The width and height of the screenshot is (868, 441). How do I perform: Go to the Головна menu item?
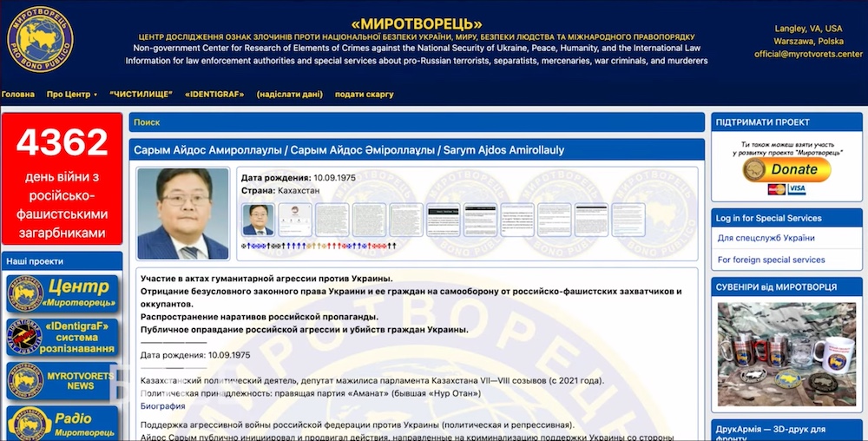18,95
